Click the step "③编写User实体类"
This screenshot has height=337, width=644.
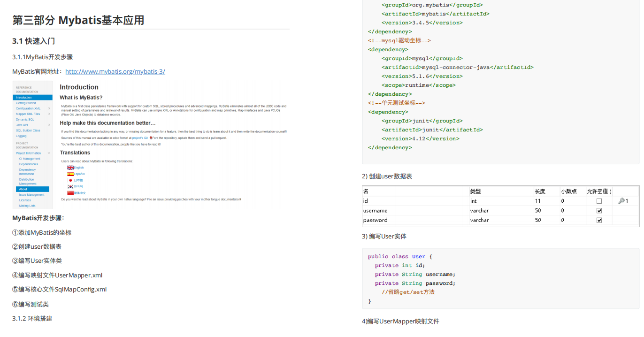pos(37,261)
